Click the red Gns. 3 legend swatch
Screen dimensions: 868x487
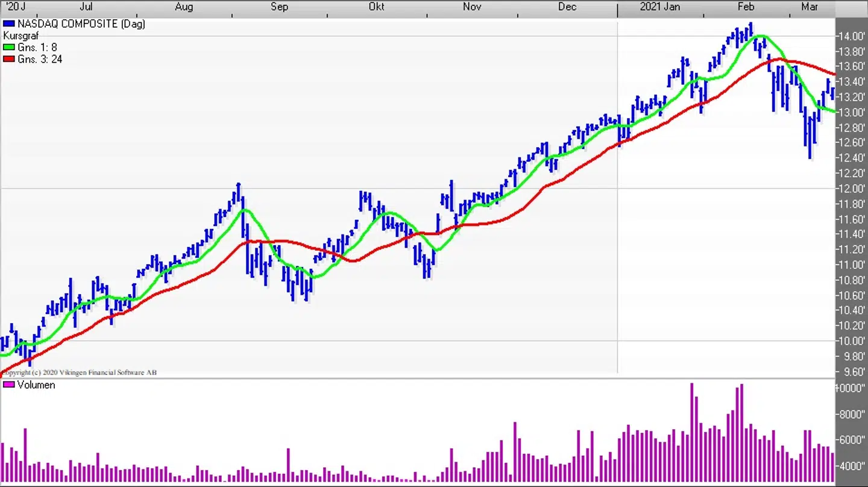pos(9,59)
